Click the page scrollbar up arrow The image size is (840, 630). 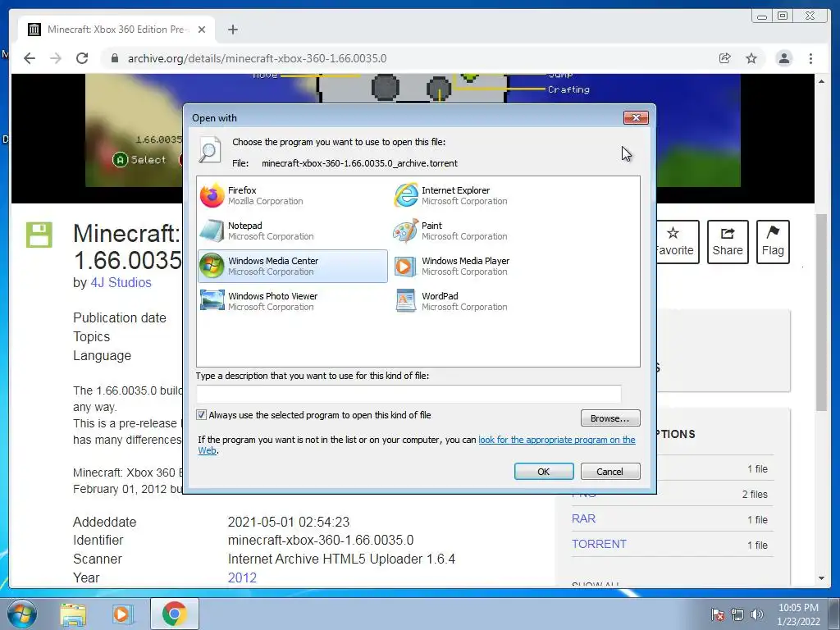[x=822, y=81]
